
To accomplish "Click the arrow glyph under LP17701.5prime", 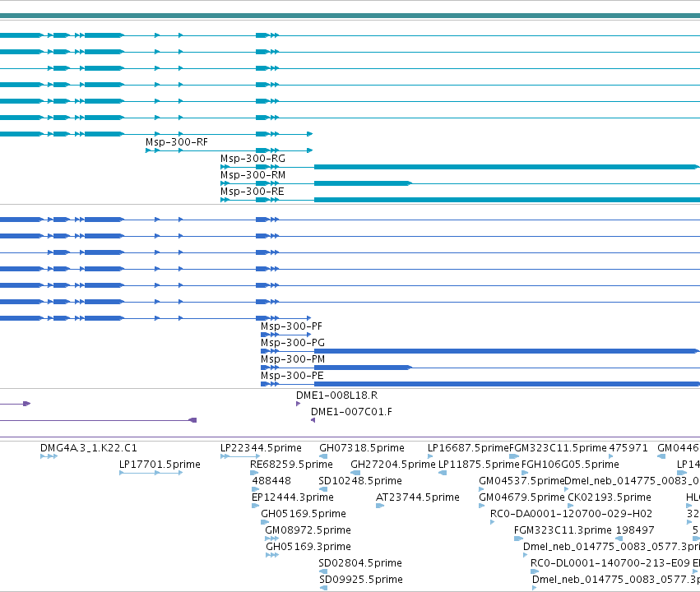I will [x=151, y=473].
